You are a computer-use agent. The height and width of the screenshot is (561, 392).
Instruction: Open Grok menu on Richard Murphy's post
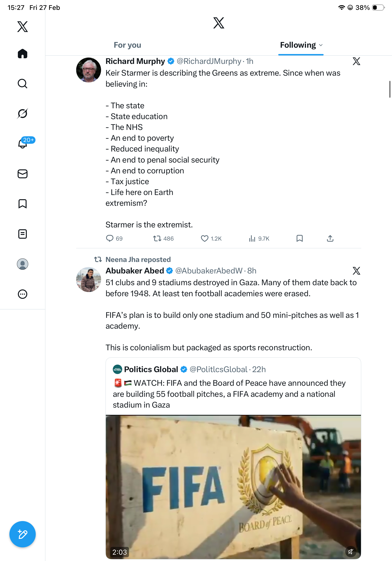356,61
